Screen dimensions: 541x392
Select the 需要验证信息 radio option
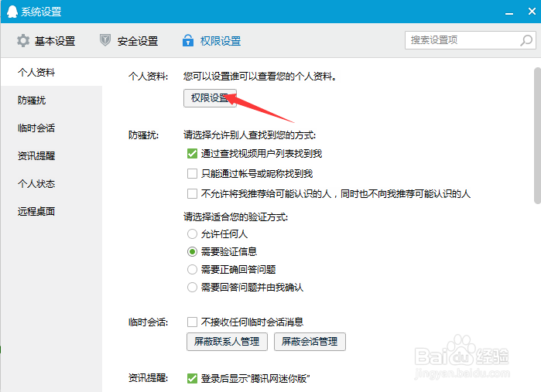click(x=192, y=252)
